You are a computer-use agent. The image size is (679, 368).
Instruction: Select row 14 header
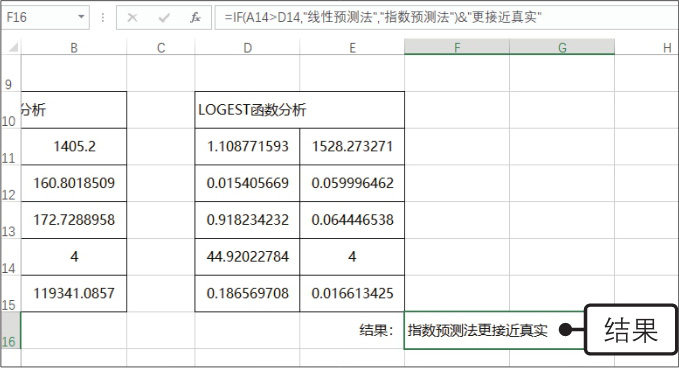(x=10, y=257)
